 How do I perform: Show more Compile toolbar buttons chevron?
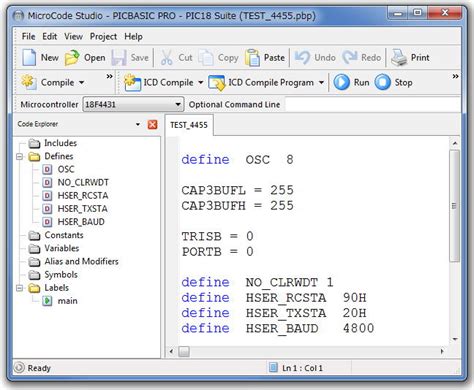click(x=109, y=76)
